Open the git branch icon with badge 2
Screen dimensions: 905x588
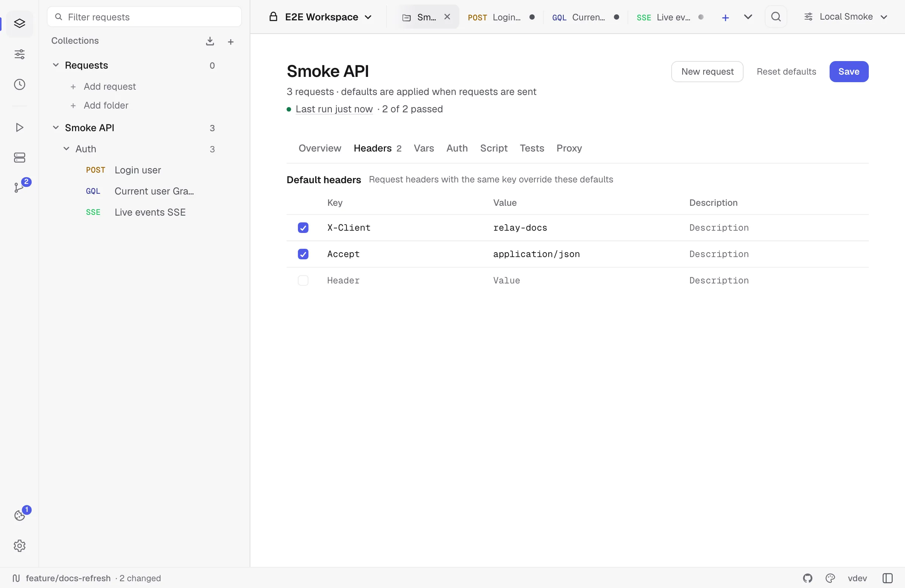(19, 188)
